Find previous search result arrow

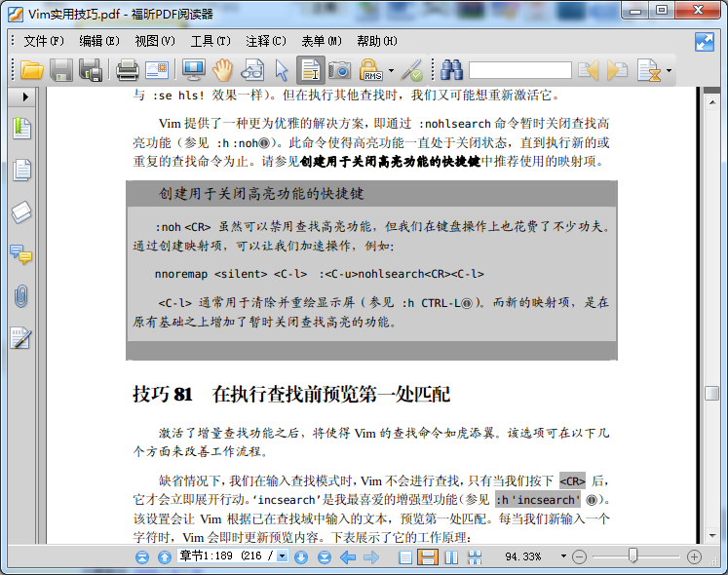point(589,70)
